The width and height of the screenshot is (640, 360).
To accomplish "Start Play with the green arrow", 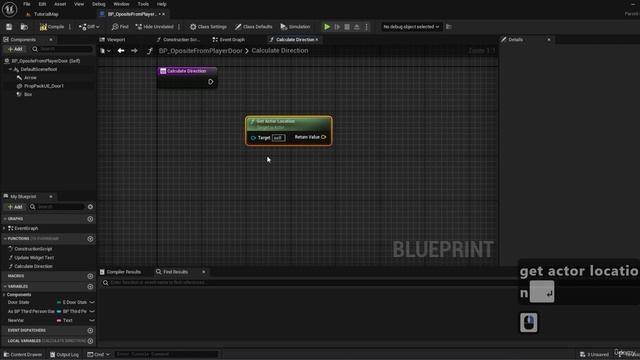I will click(327, 27).
